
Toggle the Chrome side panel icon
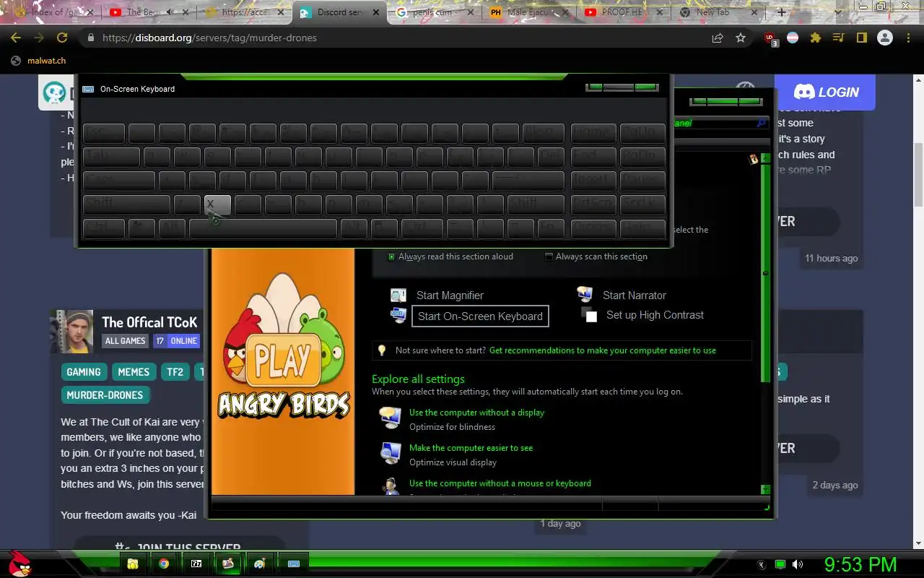coord(861,38)
